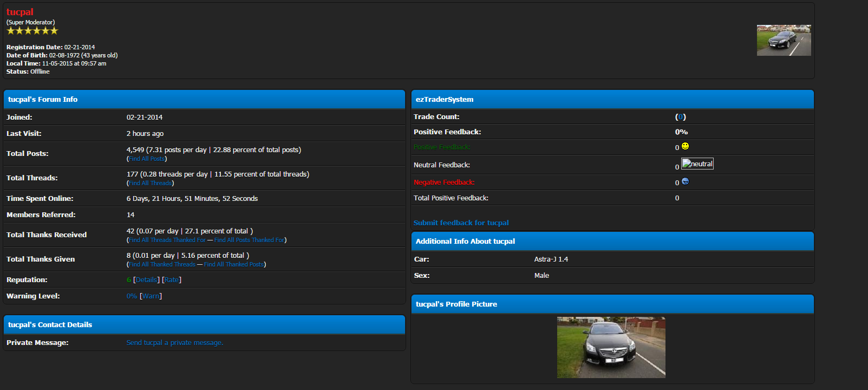View reputation Details link
868x390 pixels.
(146, 280)
